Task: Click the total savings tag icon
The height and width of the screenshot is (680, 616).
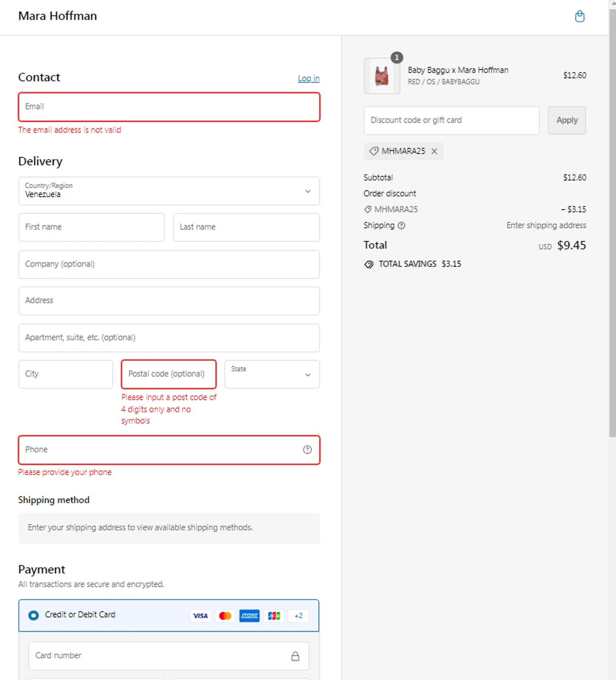Action: click(x=369, y=264)
